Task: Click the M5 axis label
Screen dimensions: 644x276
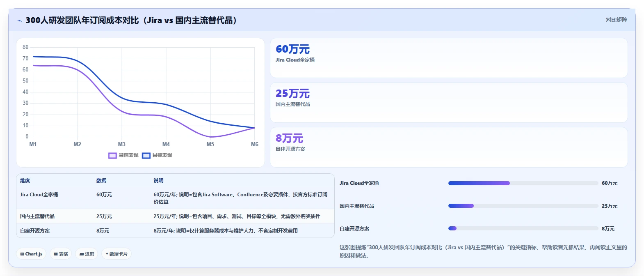Action: tap(210, 144)
